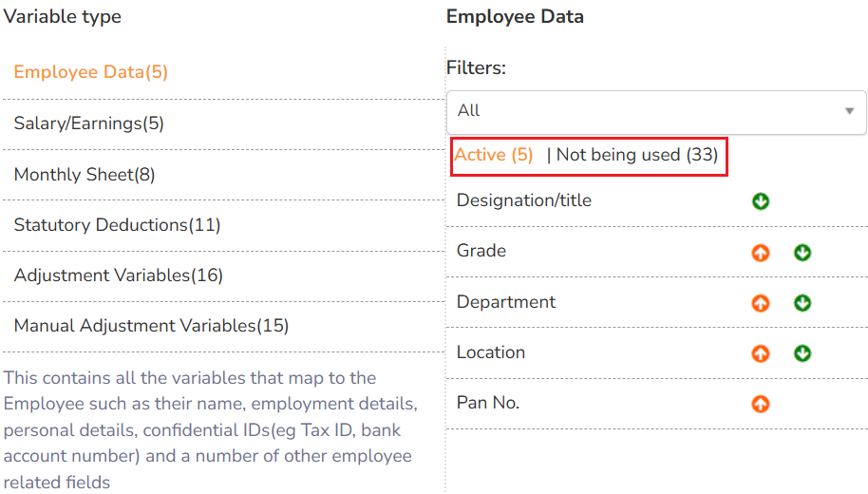Screen dimensions: 868x494
Task: Click the Designation/title variable name
Action: [523, 200]
